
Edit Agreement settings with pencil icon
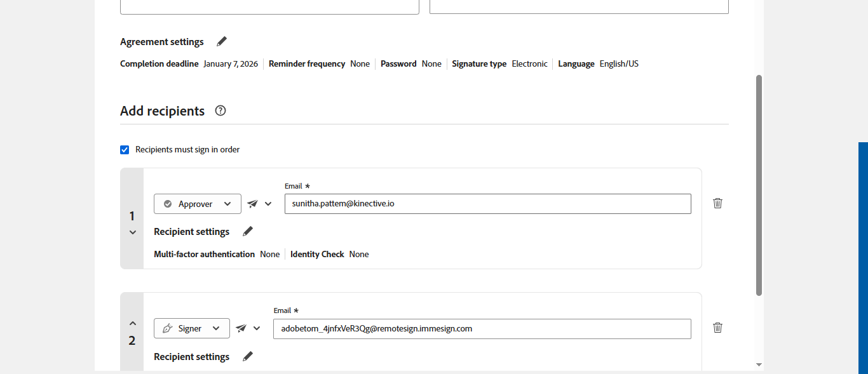(x=221, y=41)
